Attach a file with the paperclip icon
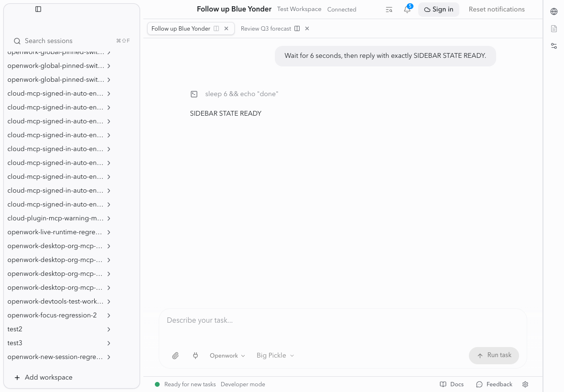This screenshot has width=564, height=392. click(x=175, y=356)
